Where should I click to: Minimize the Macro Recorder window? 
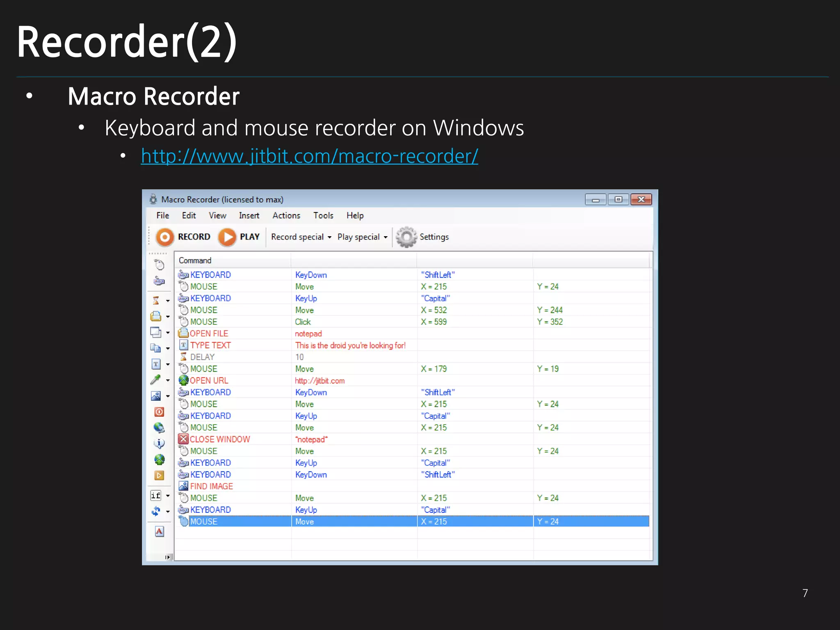[596, 200]
